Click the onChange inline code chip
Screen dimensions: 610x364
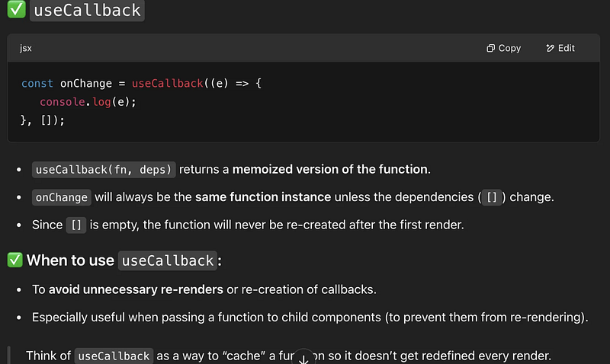62,197
